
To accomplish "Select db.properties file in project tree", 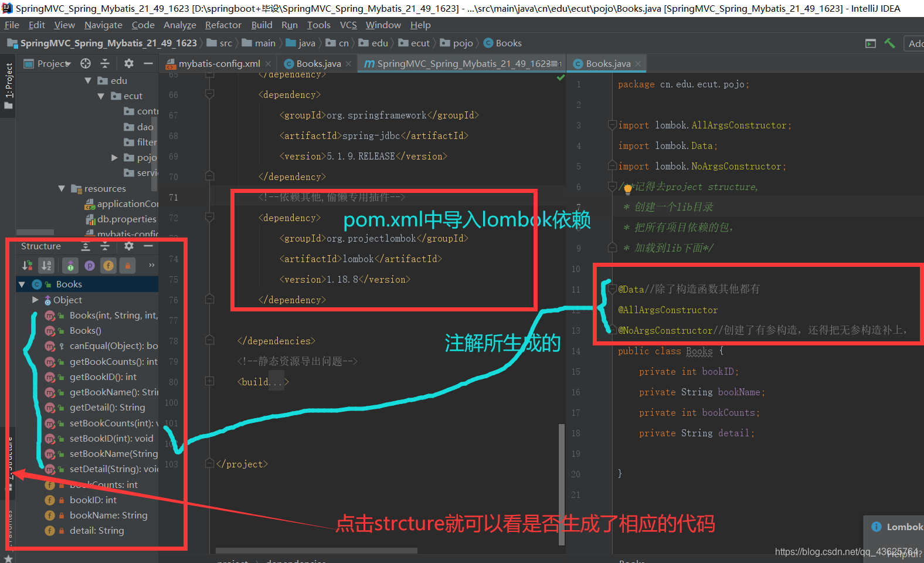I will pyautogui.click(x=127, y=219).
